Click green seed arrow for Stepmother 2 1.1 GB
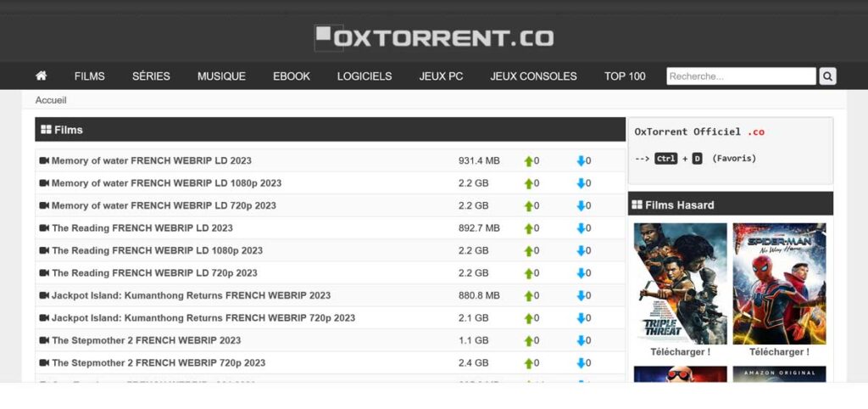This screenshot has height=409, width=868. tap(529, 341)
